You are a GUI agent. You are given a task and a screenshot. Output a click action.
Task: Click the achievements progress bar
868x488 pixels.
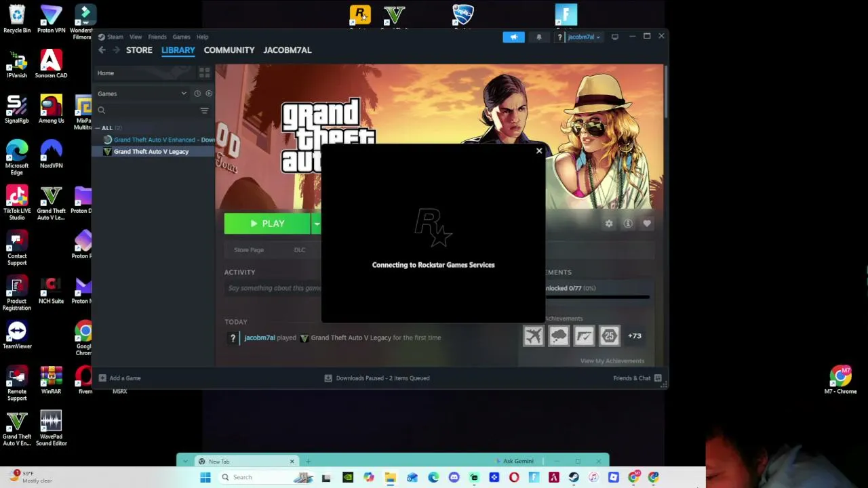coord(597,297)
